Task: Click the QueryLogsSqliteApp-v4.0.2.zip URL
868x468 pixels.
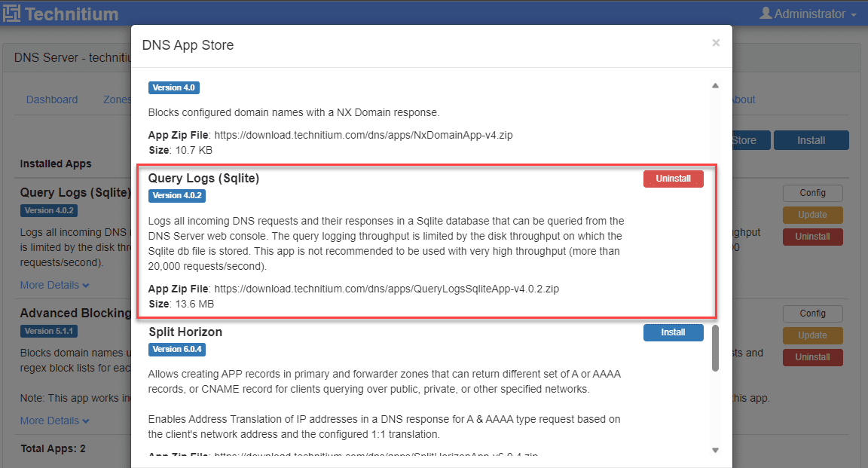Action: pos(387,289)
